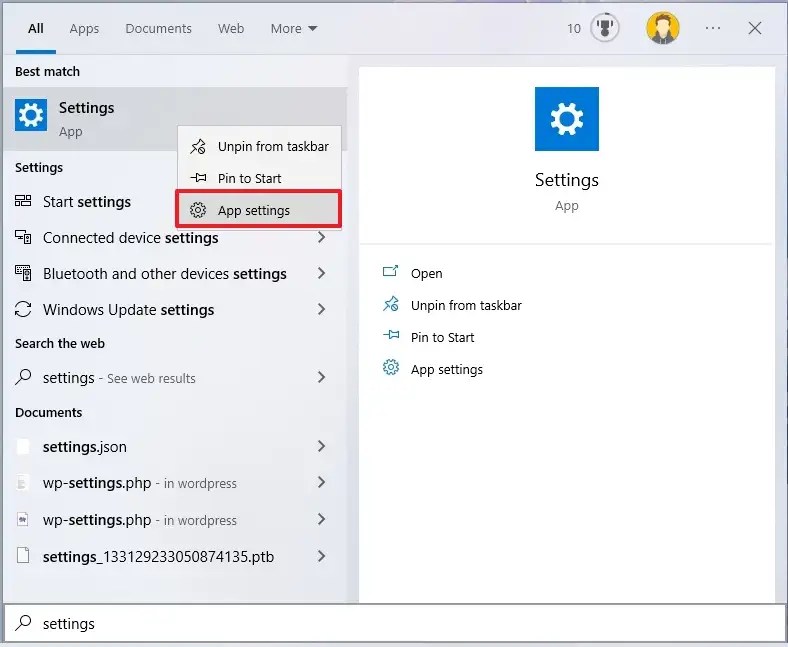Open Connected device settings result
The height and width of the screenshot is (647, 788).
pos(175,237)
